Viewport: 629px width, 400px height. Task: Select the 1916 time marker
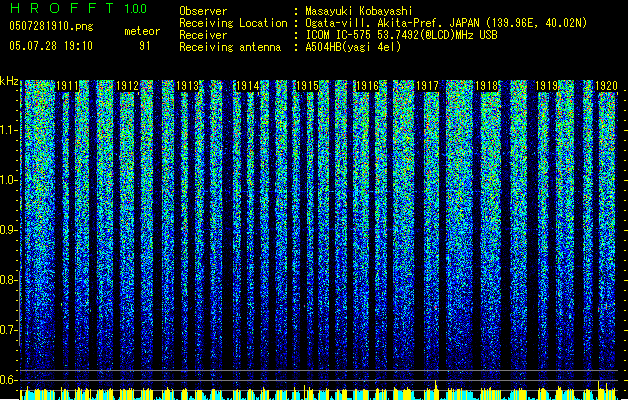point(367,86)
